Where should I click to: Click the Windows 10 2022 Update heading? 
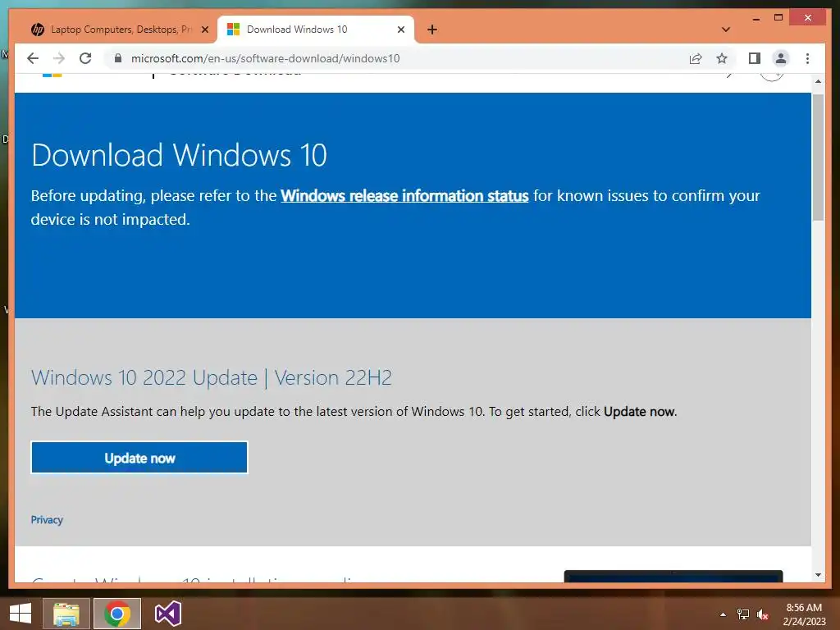(x=211, y=377)
